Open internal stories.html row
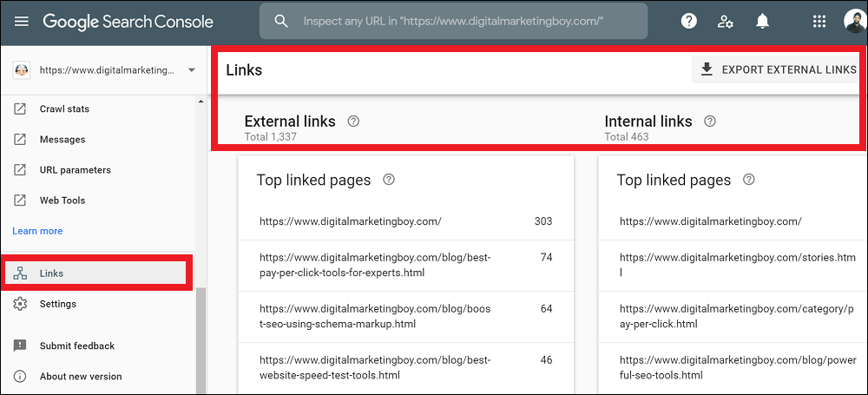 coord(733,266)
